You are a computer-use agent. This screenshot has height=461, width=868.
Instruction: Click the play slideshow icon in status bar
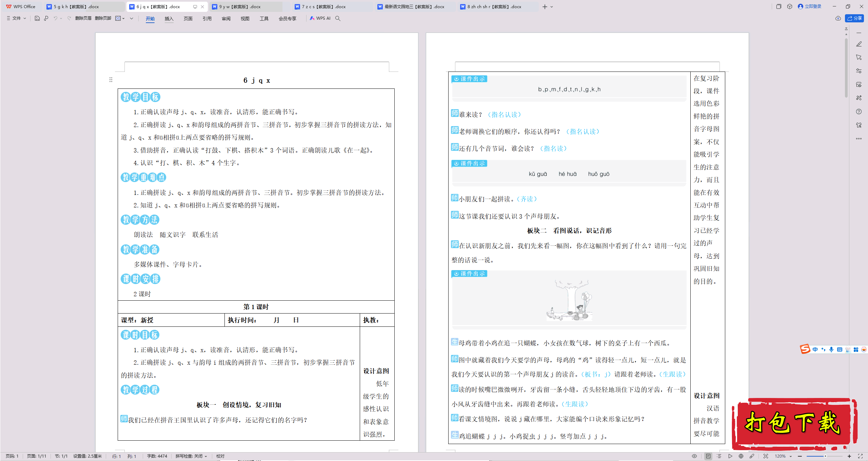point(730,456)
